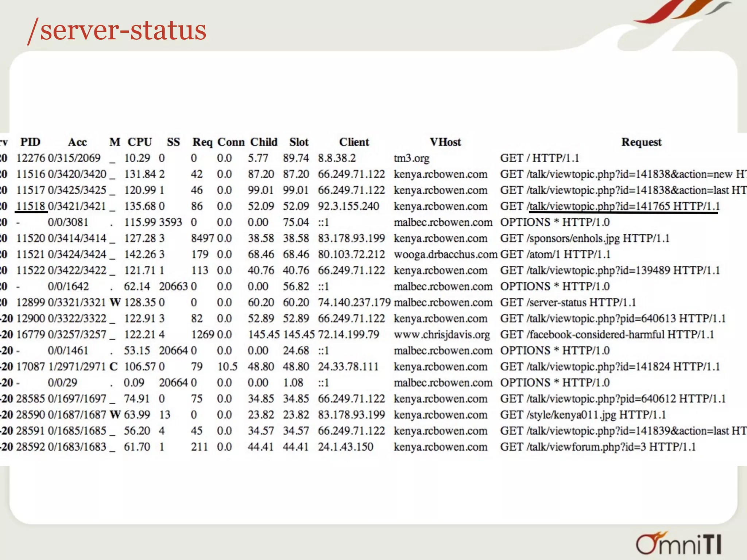Click PID 28585 cell
Screen dimensions: 747x560
point(31,398)
